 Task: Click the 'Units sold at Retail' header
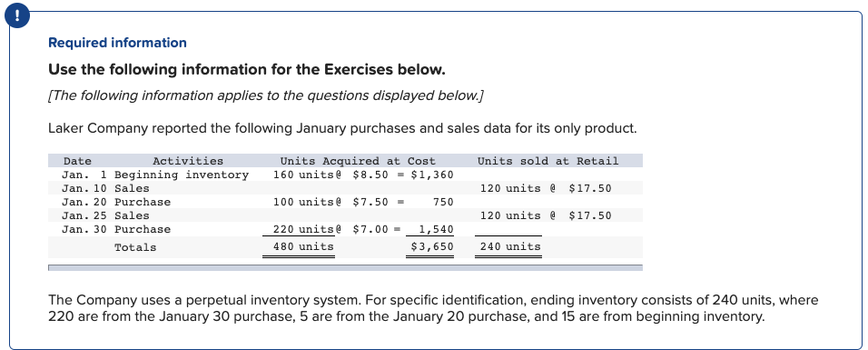(548, 162)
